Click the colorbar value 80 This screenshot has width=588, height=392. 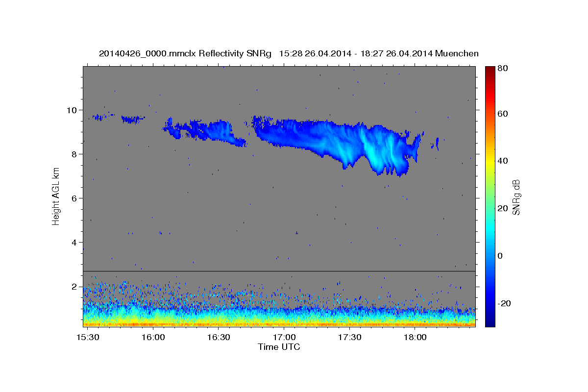tap(504, 69)
